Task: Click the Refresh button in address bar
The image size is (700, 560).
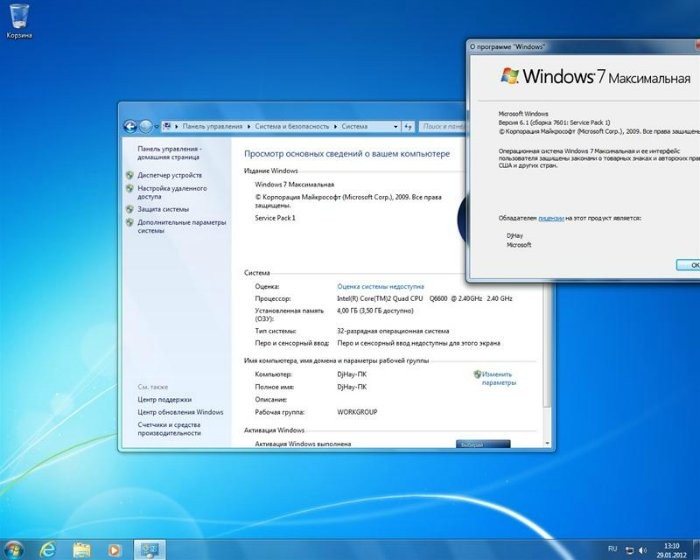Action: [x=408, y=127]
